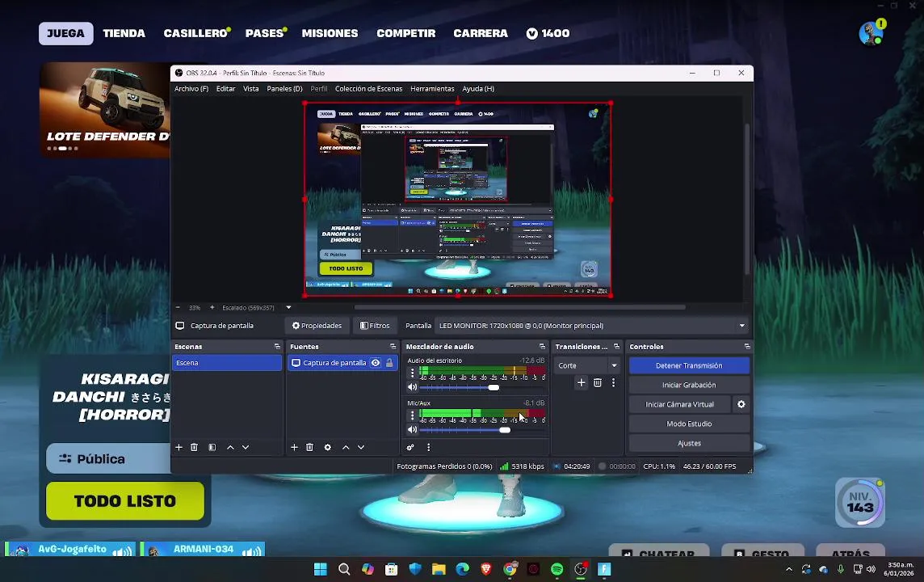This screenshot has width=924, height=582.
Task: Click the Iniciar Cámara Virtual button
Action: [679, 404]
